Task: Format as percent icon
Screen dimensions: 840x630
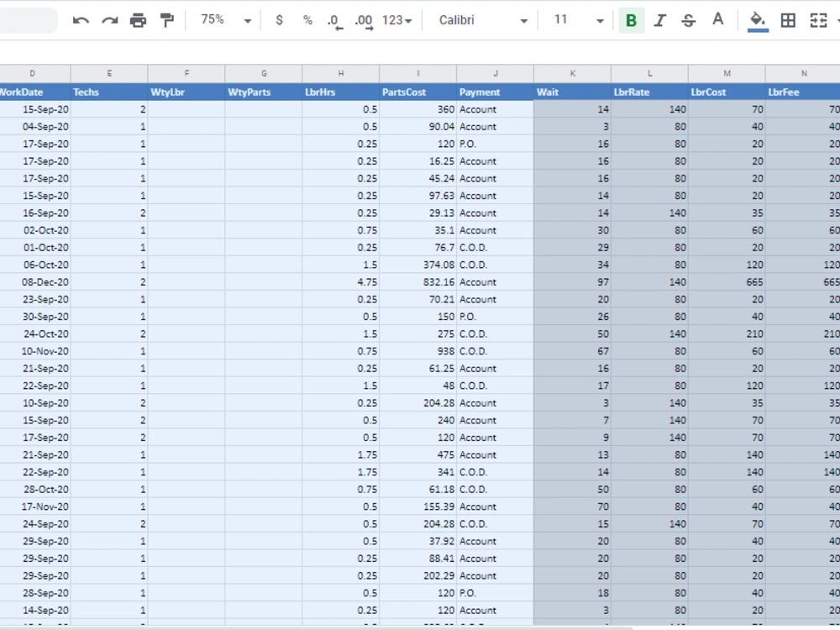Action: [307, 20]
